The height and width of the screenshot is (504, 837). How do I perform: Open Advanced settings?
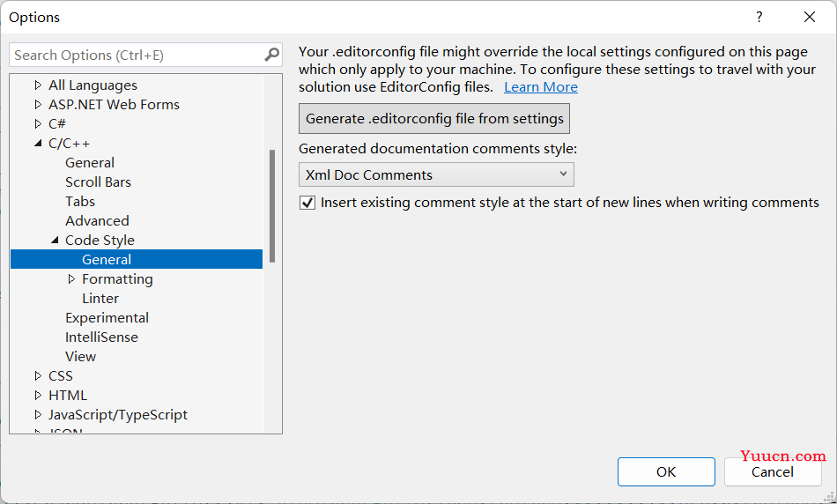97,220
